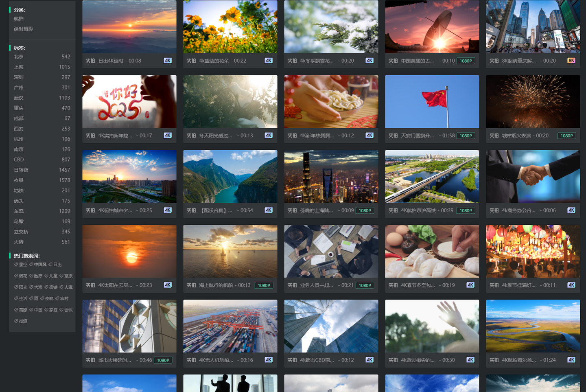Click the 4K badge on 日出4K延时 card
The height and width of the screenshot is (392, 586).
[x=168, y=61]
